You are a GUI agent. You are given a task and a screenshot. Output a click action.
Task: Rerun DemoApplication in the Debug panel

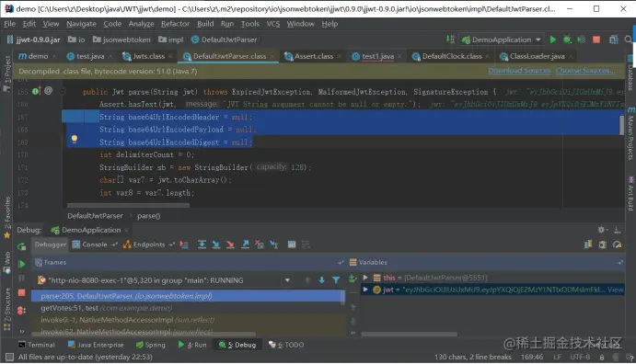pos(21,246)
